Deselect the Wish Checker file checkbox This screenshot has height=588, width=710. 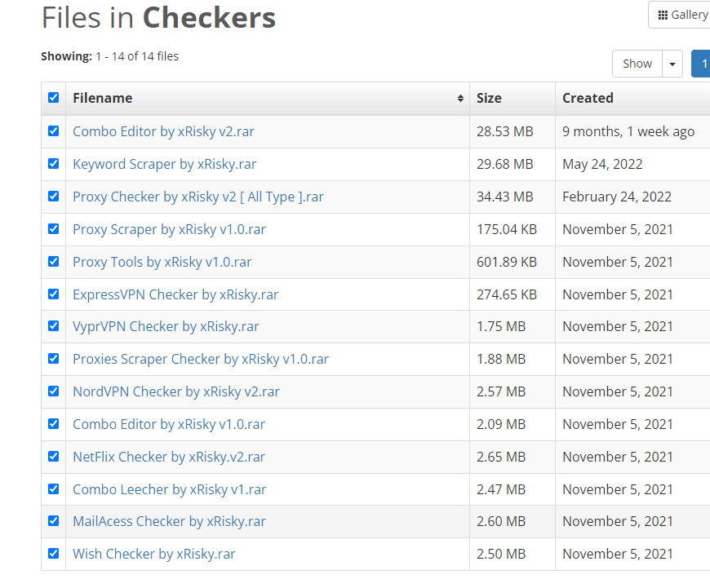pyautogui.click(x=54, y=554)
